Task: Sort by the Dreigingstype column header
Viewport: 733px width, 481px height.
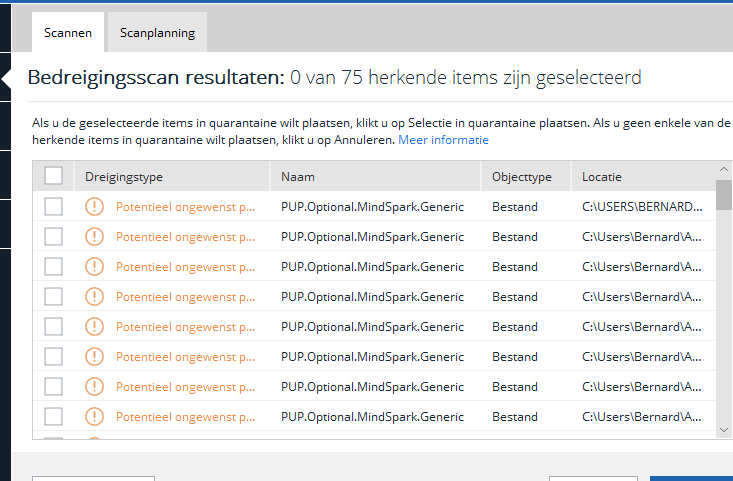Action: point(124,177)
